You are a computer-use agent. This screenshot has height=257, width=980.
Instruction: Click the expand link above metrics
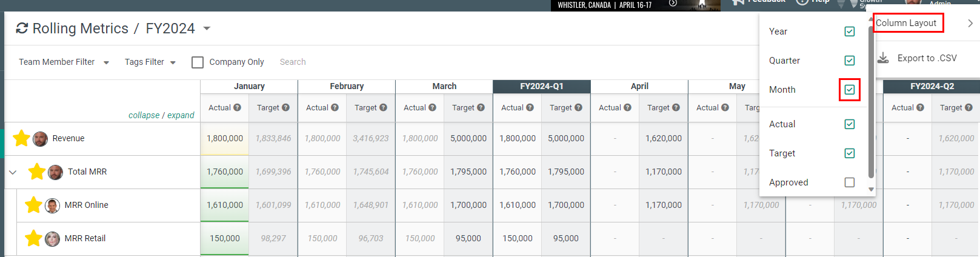pyautogui.click(x=181, y=115)
